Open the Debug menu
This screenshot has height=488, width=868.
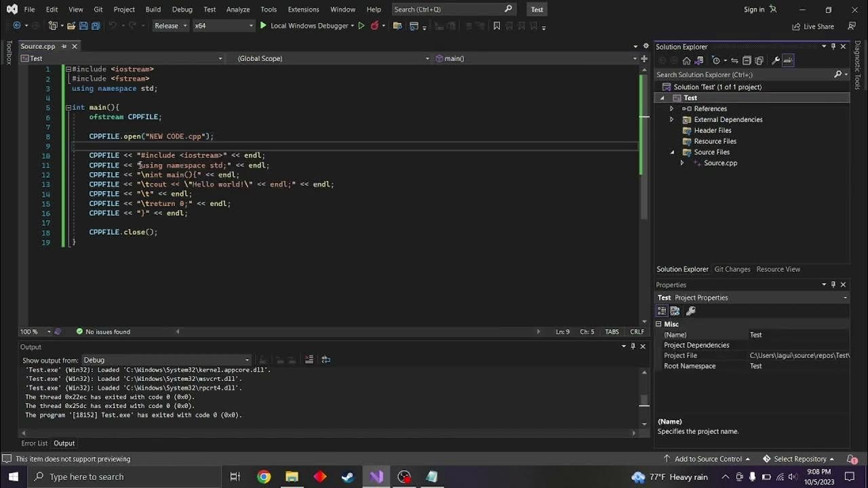182,9
